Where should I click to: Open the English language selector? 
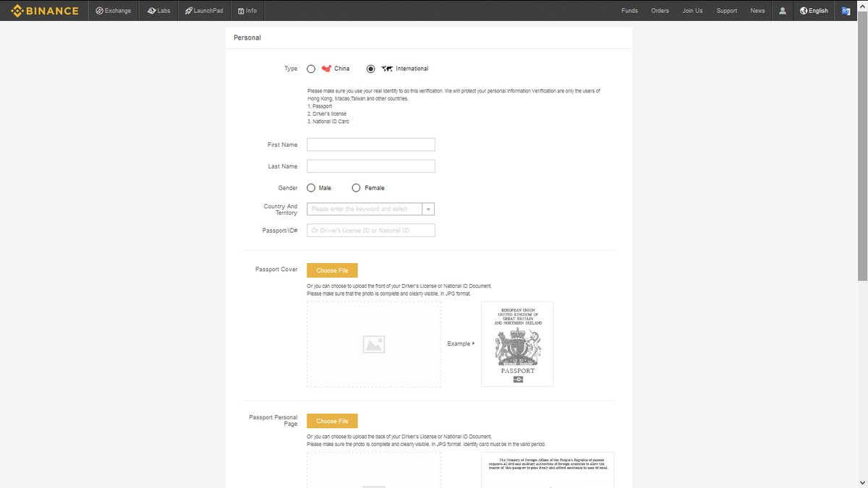pyautogui.click(x=814, y=11)
